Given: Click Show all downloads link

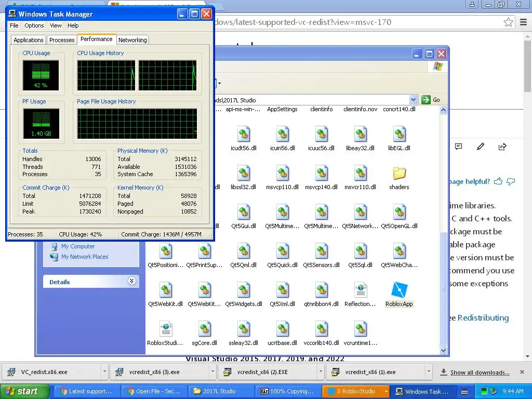Looking at the screenshot, I should (480, 373).
